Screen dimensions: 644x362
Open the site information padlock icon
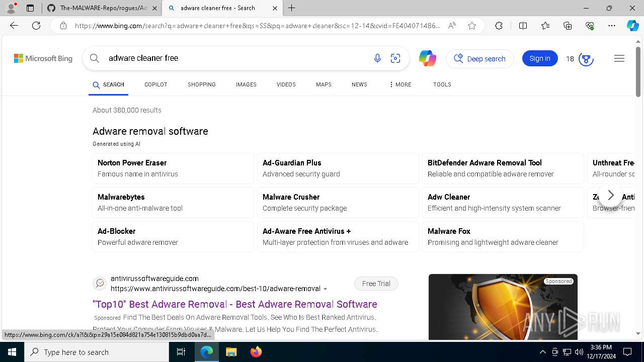point(63,26)
